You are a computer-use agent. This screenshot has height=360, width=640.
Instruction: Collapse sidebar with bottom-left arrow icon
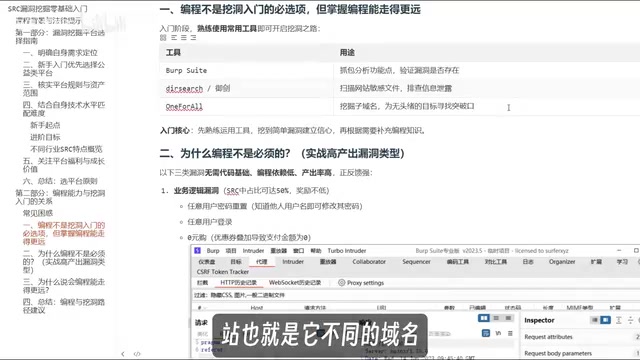(x=123, y=354)
